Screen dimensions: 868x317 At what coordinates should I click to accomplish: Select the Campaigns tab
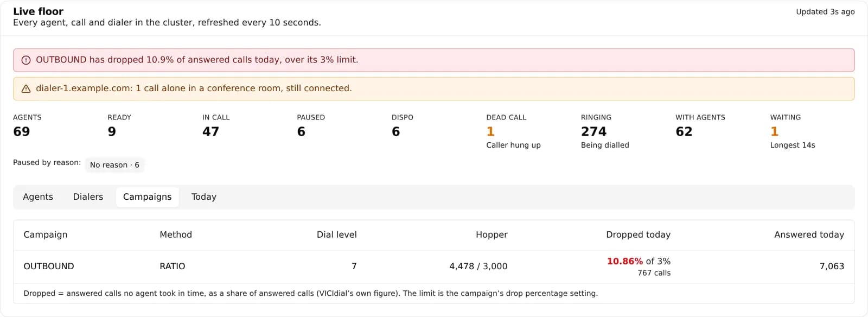coord(147,197)
